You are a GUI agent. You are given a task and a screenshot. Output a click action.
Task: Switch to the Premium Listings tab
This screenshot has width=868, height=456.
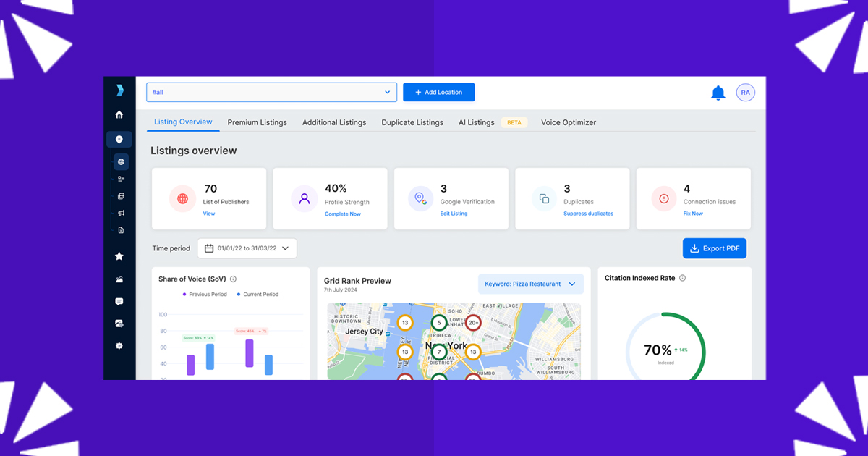[x=257, y=122]
